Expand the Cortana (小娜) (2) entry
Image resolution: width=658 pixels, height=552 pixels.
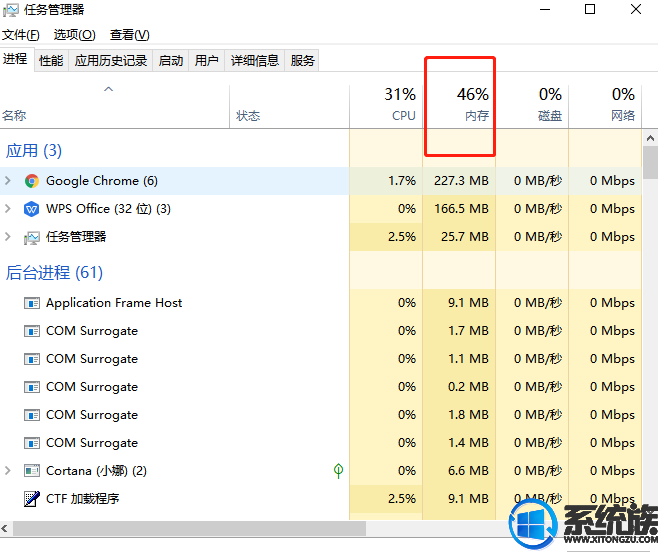pos(8,471)
